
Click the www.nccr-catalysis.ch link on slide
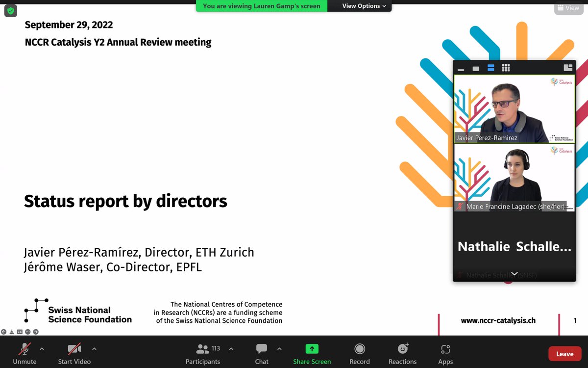click(498, 320)
